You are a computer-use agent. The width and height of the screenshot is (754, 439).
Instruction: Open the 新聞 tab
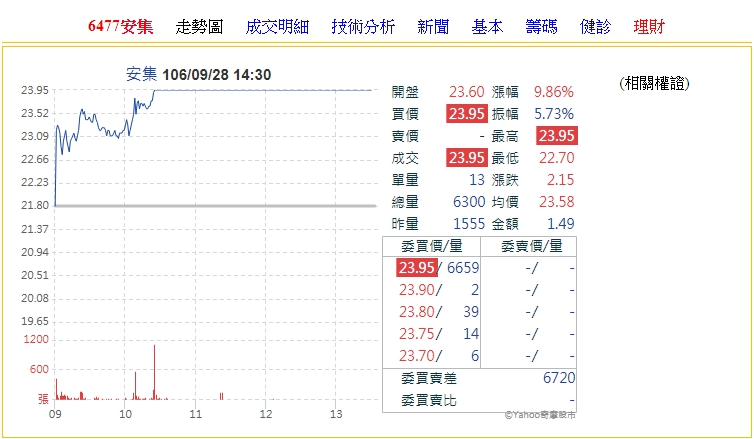tap(433, 26)
